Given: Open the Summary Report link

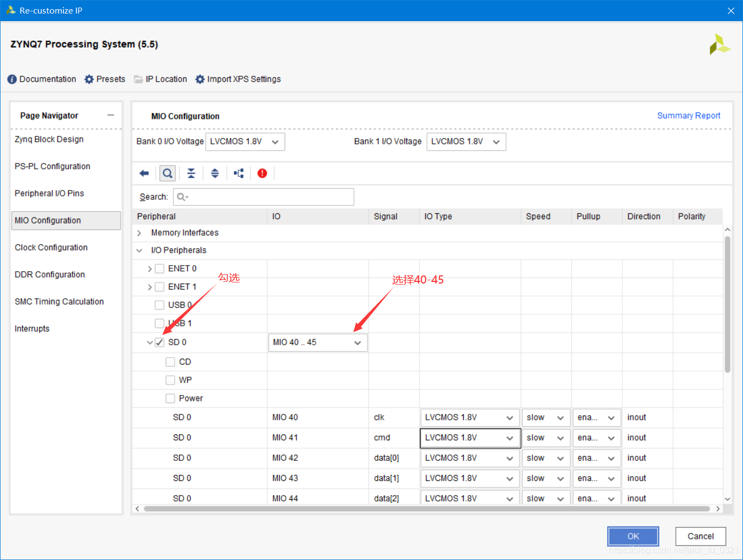Looking at the screenshot, I should (x=688, y=115).
